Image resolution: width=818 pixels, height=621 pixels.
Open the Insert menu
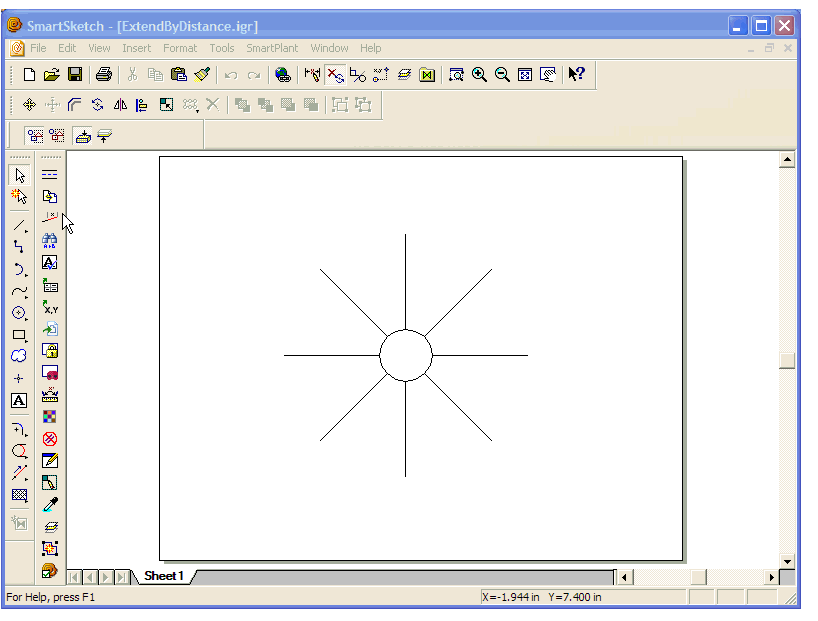(136, 48)
